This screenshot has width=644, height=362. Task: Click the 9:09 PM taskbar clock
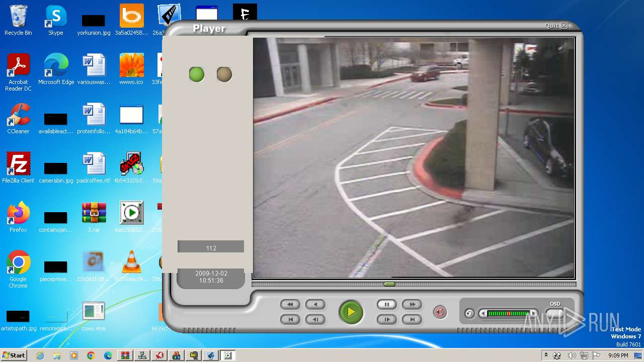[618, 355]
